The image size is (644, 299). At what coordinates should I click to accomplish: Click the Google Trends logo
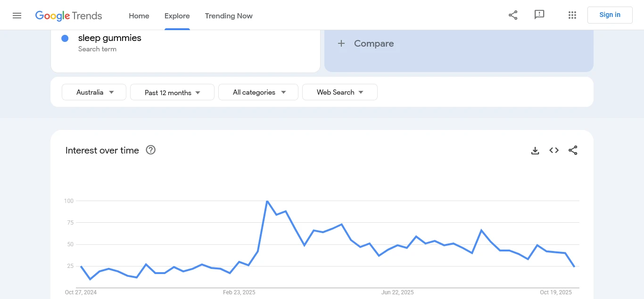[68, 16]
